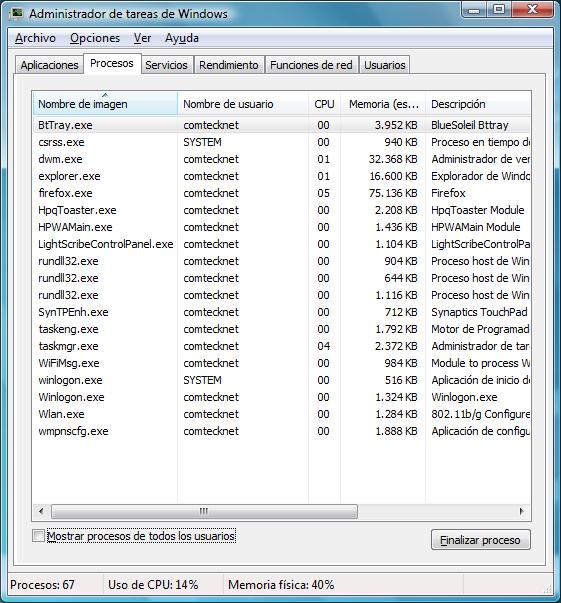Open the Ayuda menu

point(182,38)
